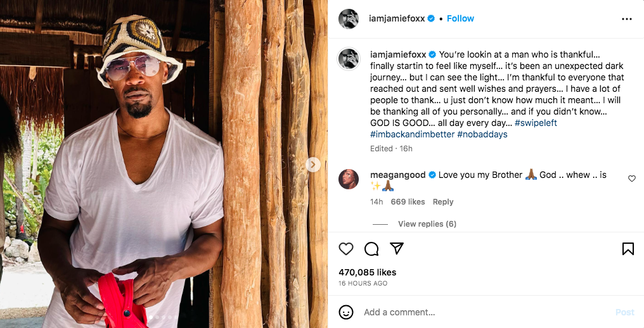The width and height of the screenshot is (644, 328).
Task: Expand View replies (6) thread
Action: coord(427,224)
